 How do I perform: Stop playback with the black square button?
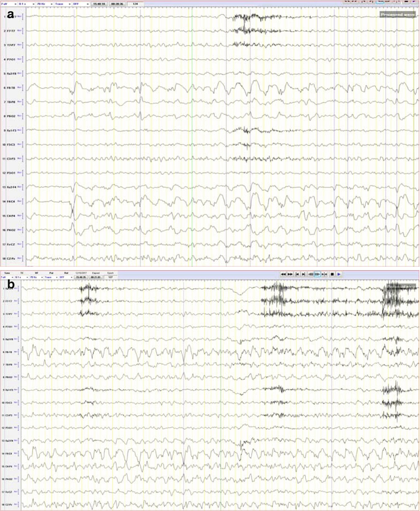tap(332, 274)
